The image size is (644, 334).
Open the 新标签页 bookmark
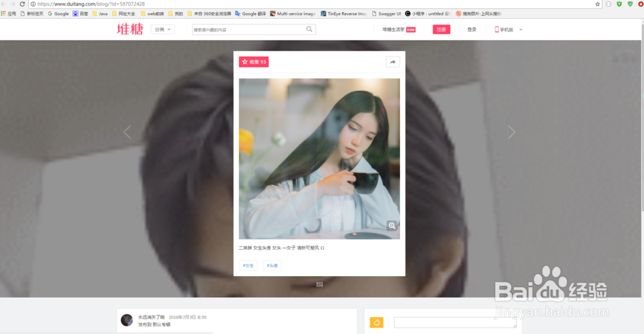pyautogui.click(x=32, y=14)
